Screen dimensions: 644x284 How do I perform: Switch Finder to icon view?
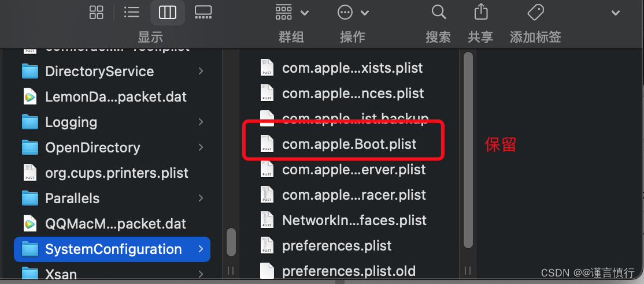[x=97, y=13]
